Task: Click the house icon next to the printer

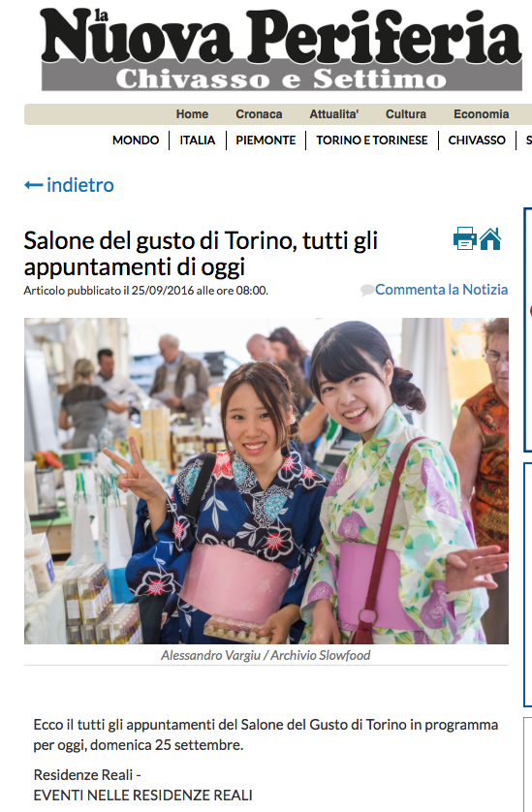Action: point(490,238)
